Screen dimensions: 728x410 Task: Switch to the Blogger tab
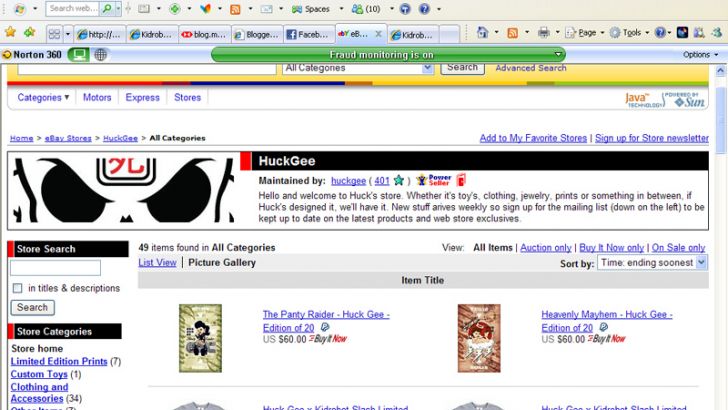256,34
